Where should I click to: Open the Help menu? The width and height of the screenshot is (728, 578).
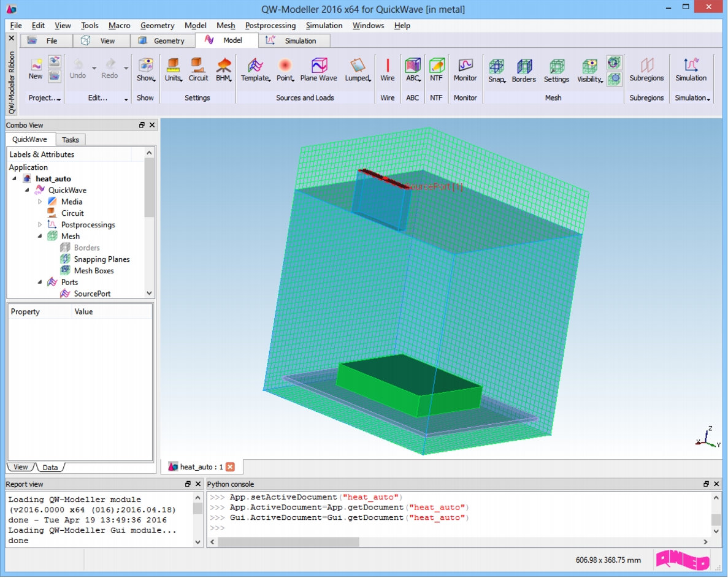(x=402, y=26)
